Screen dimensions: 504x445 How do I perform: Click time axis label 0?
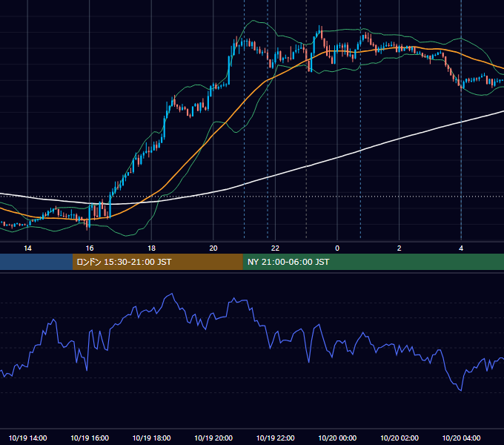pos(337,248)
